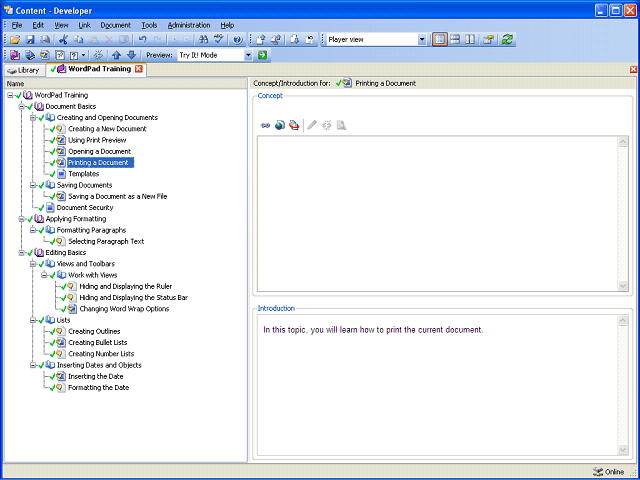Toggle the first (highlighted) view layout button
The height and width of the screenshot is (480, 640).
[x=440, y=40]
